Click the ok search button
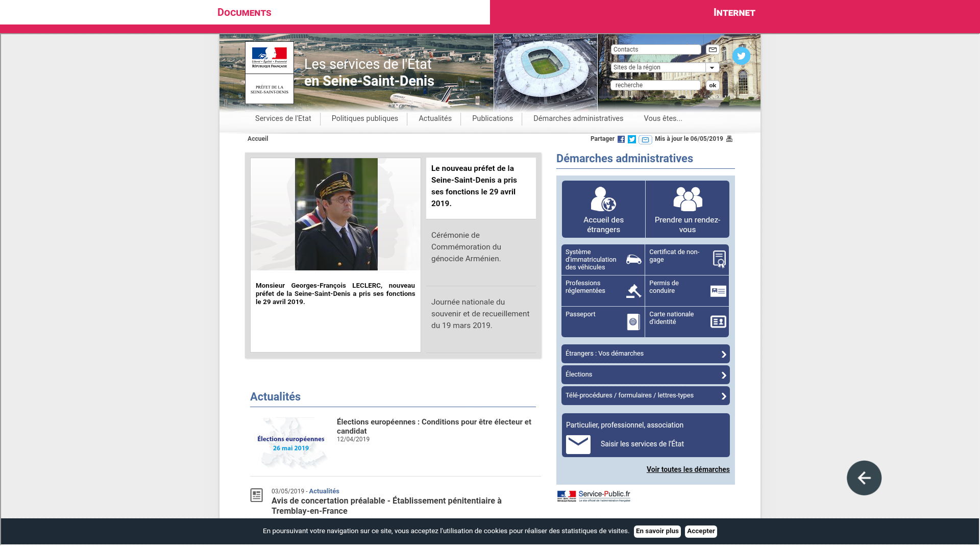 point(713,85)
